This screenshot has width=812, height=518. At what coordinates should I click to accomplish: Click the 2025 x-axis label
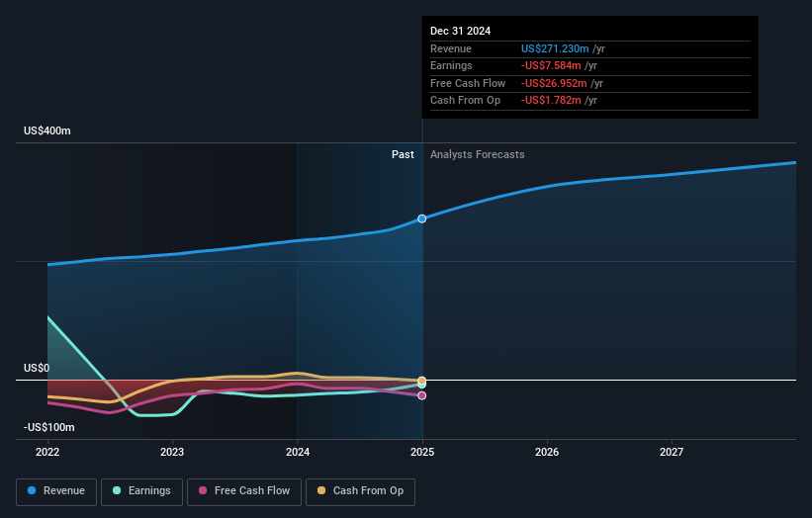point(422,452)
